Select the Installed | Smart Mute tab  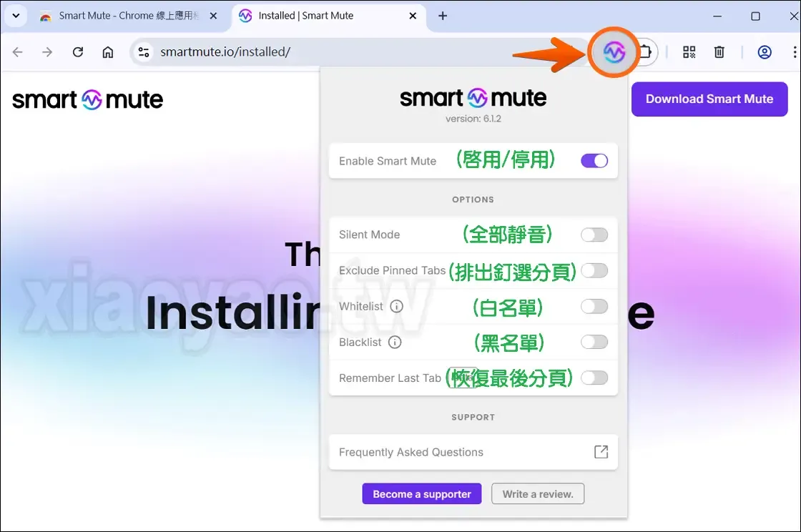tap(327, 16)
